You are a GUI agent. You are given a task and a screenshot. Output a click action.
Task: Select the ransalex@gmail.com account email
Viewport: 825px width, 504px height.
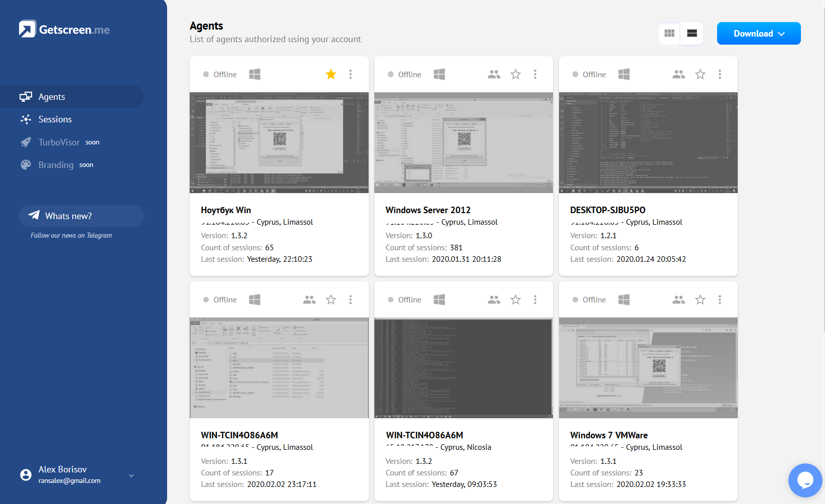point(69,480)
